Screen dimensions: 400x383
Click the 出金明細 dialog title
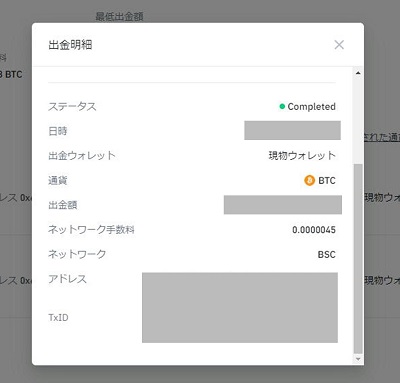click(x=70, y=45)
